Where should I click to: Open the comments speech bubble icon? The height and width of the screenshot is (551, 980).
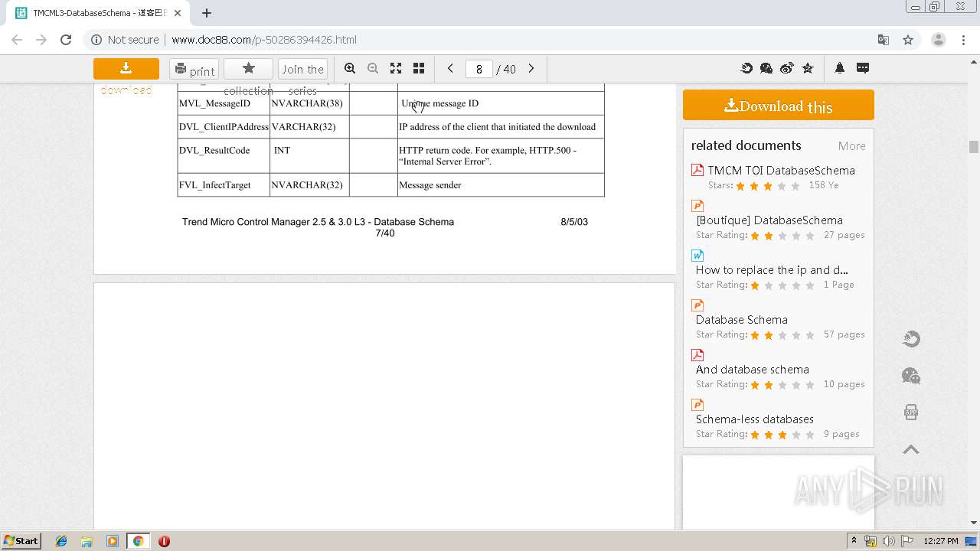[863, 68]
